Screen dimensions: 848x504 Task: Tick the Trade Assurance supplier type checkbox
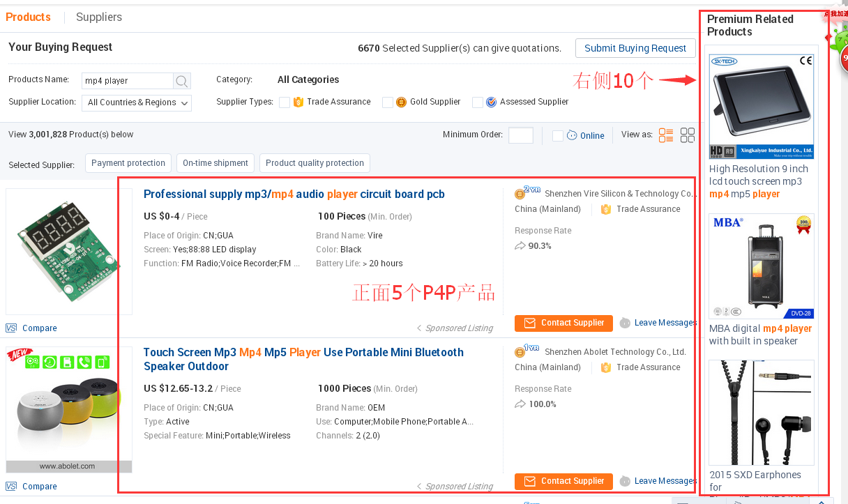(285, 102)
